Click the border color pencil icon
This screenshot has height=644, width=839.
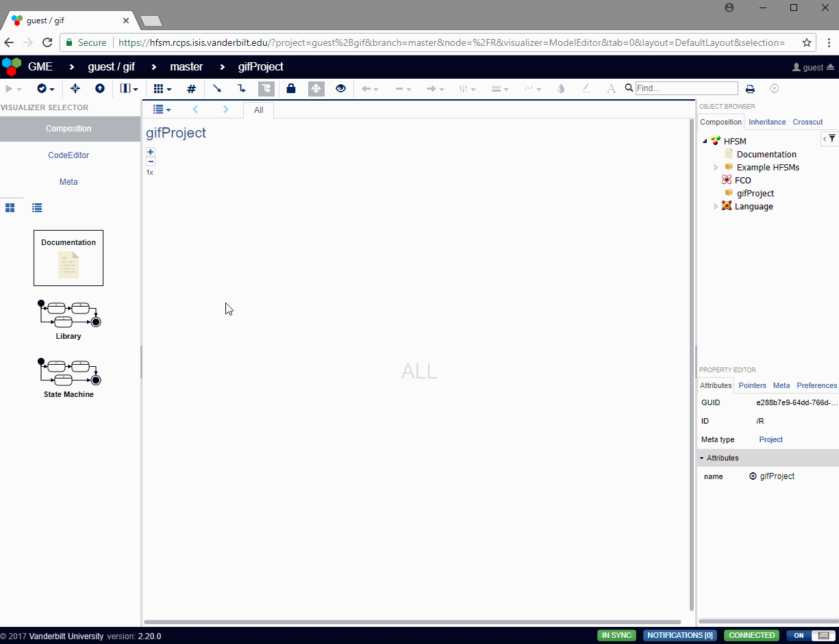(586, 88)
